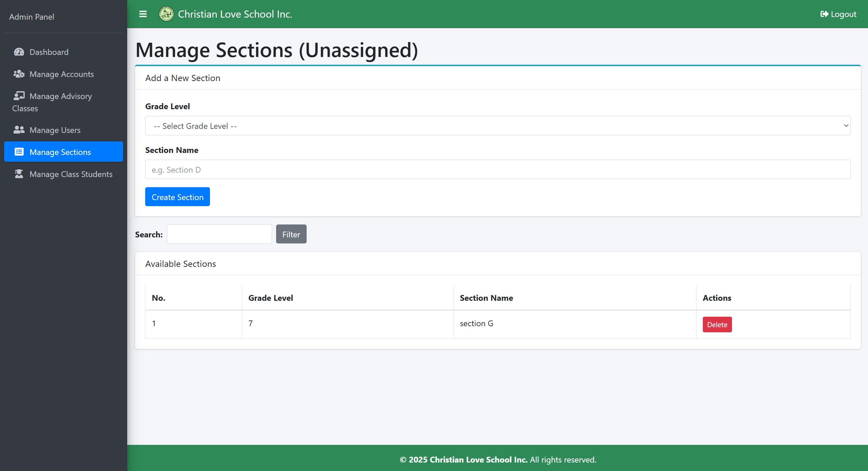Image resolution: width=868 pixels, height=471 pixels.
Task: Open the Manage Accounts menu item
Action: [61, 74]
